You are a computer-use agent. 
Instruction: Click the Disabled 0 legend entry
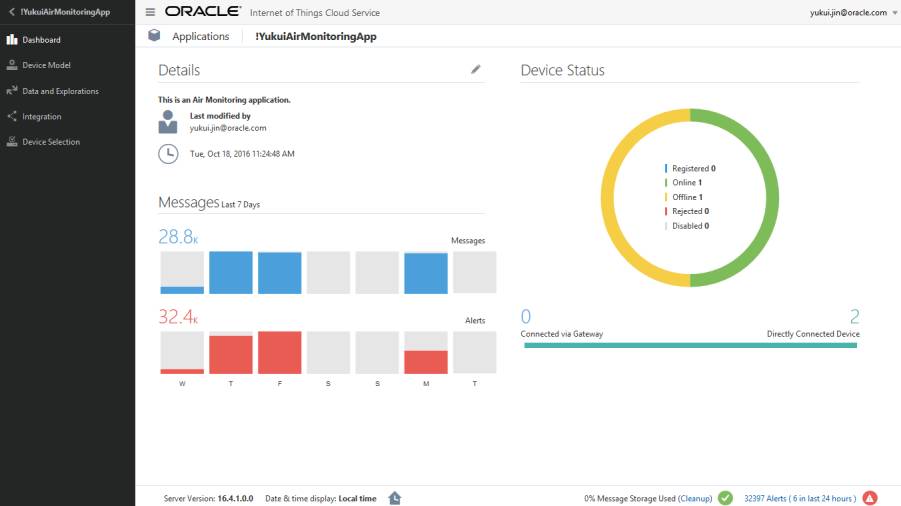pyautogui.click(x=687, y=226)
